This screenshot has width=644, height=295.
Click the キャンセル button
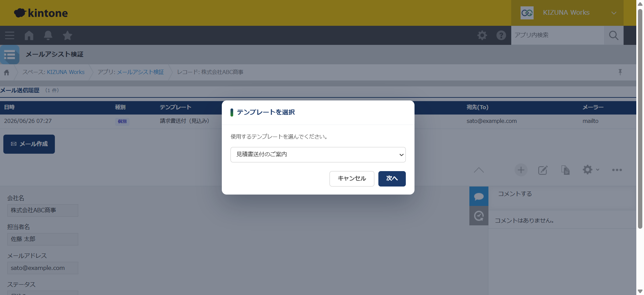click(352, 179)
